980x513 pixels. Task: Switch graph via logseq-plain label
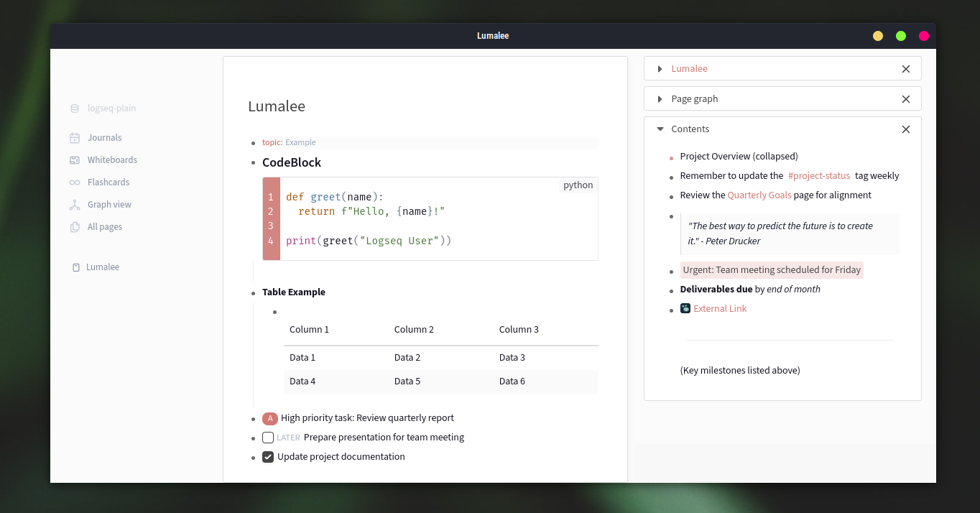coord(111,108)
